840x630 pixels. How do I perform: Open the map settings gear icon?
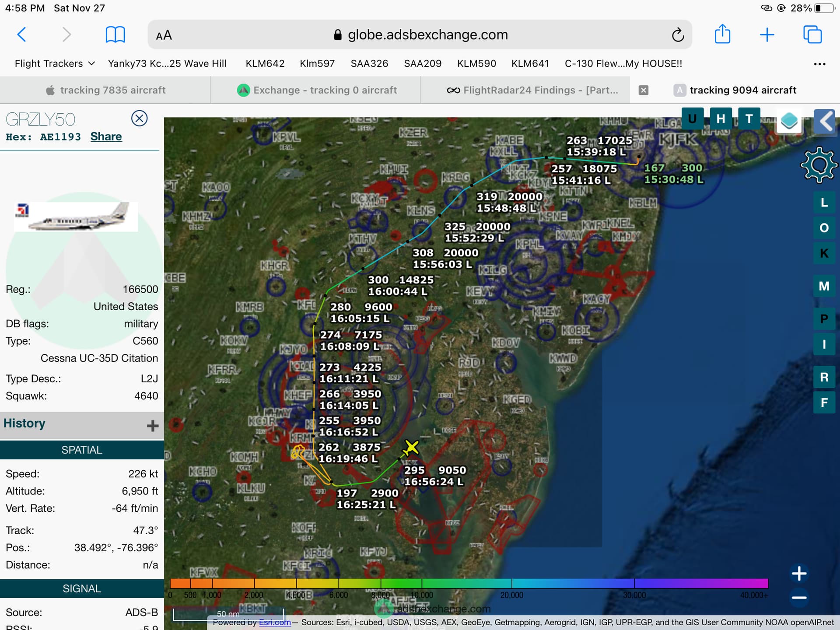click(x=819, y=165)
